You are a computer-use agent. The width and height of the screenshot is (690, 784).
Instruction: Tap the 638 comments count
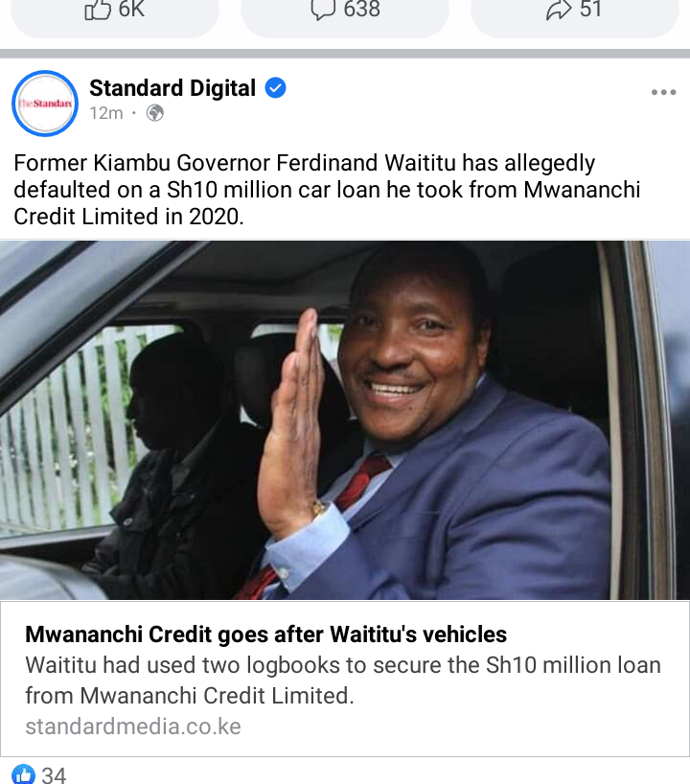(362, 10)
